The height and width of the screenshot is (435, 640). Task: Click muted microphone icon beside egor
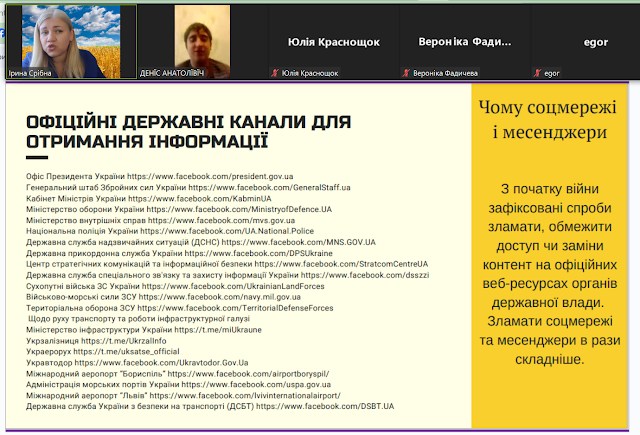point(538,73)
